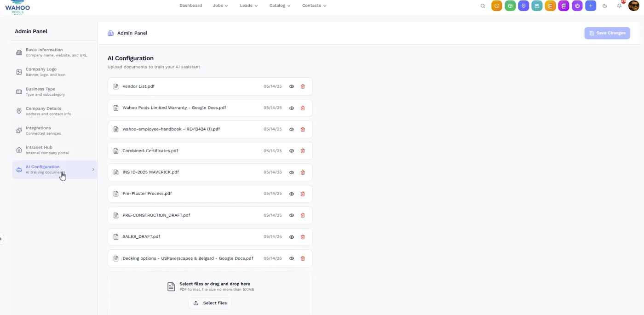644x315 pixels.
Task: Delete Wahoo Pools Limited Warranty document
Action: point(303,108)
